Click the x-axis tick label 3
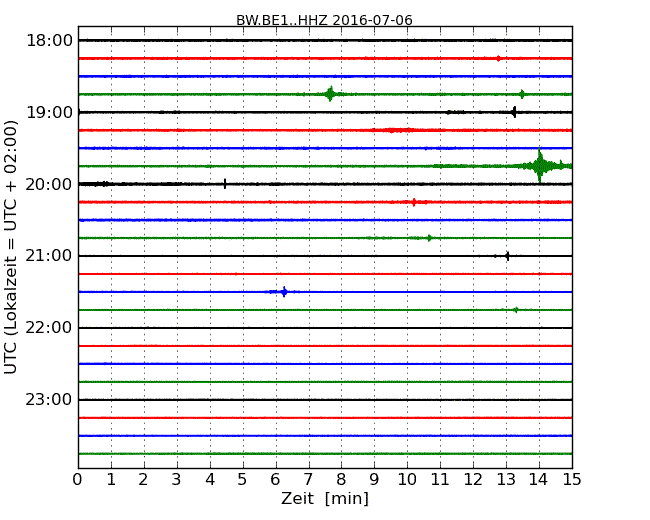The image size is (650, 520). (x=177, y=480)
